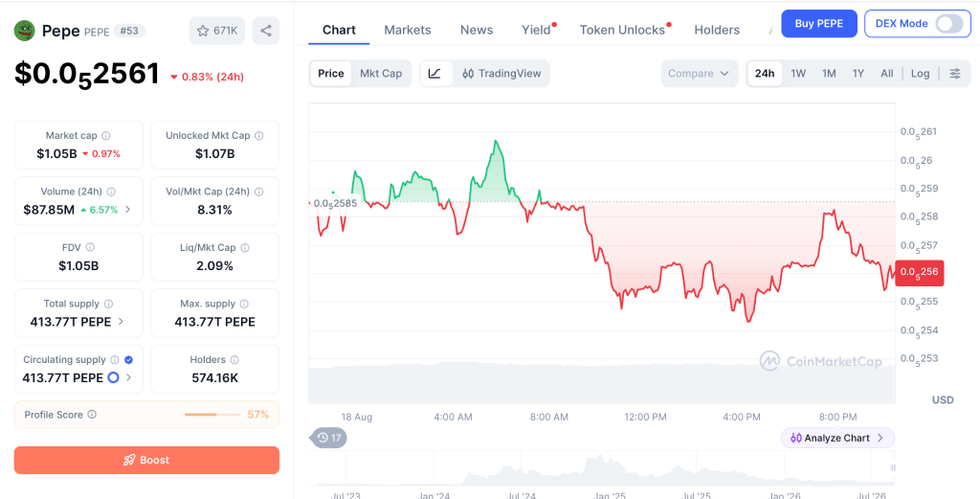The height and width of the screenshot is (499, 980).
Task: Click the $1.07B unlocked market cap value
Action: tap(215, 154)
